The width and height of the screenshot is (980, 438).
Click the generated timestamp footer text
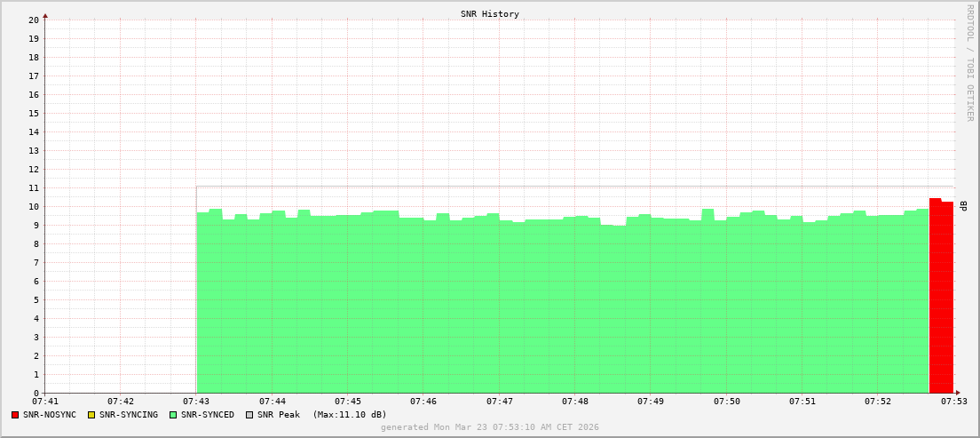coord(490,427)
